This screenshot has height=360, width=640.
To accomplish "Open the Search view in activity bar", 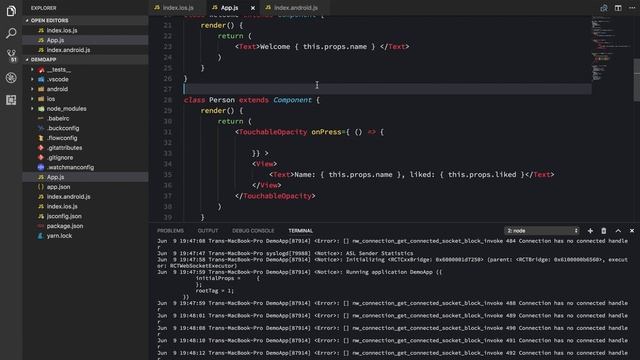I will click(11, 33).
